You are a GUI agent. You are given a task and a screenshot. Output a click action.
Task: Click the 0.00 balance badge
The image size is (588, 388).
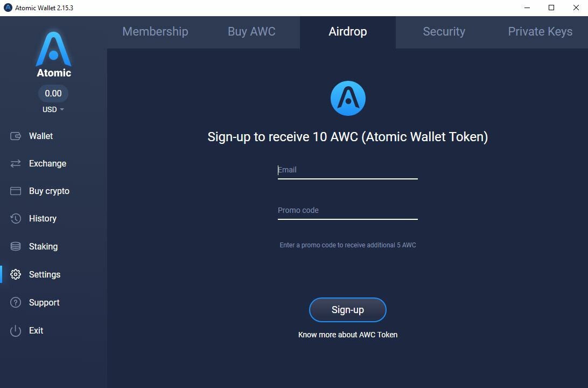(x=53, y=93)
